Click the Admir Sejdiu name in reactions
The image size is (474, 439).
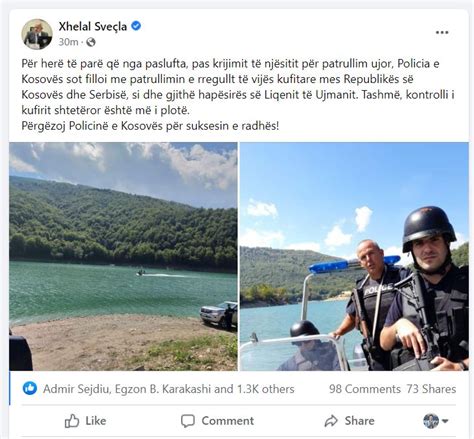tap(77, 389)
